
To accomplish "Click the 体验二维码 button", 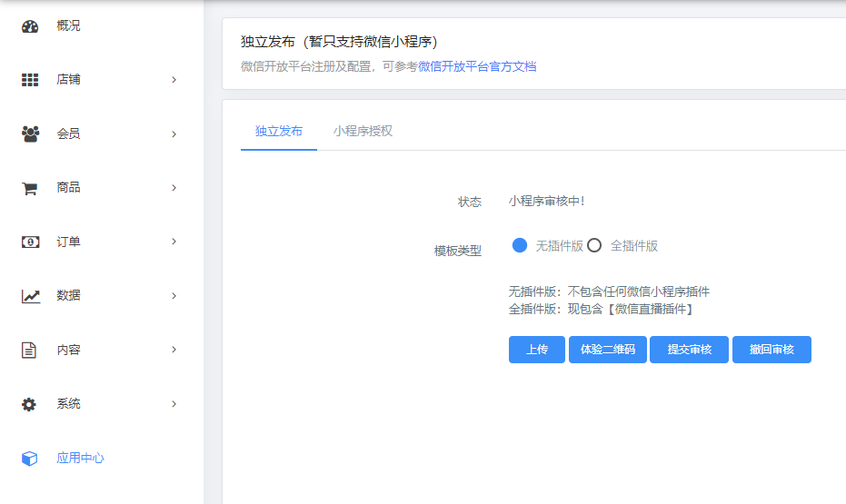I will (607, 350).
